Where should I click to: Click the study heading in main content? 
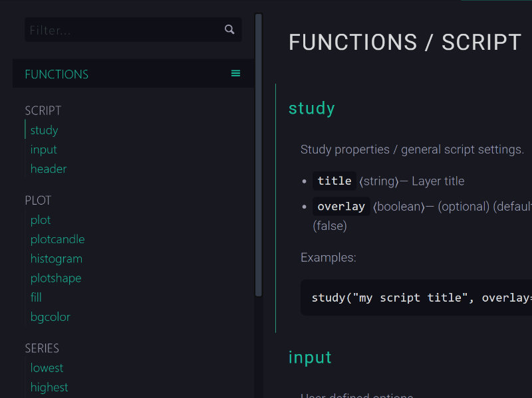(x=311, y=108)
